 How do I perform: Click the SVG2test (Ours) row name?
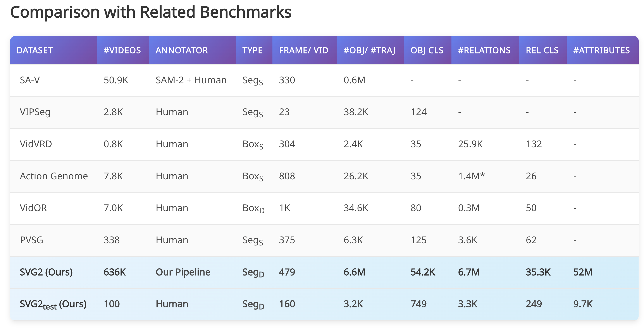click(x=53, y=304)
